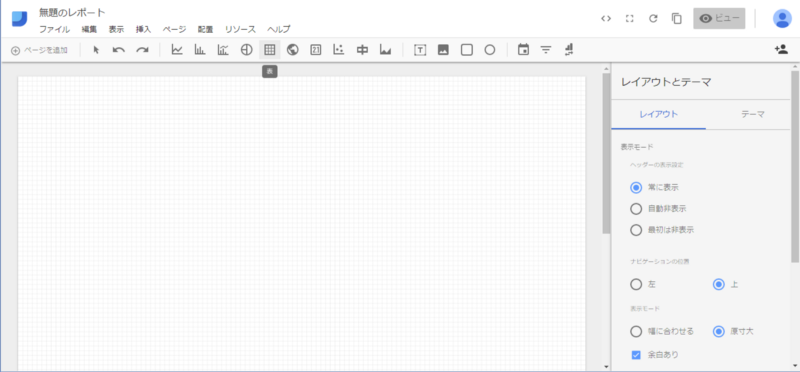Toggle fullscreen mode icon

click(x=630, y=18)
